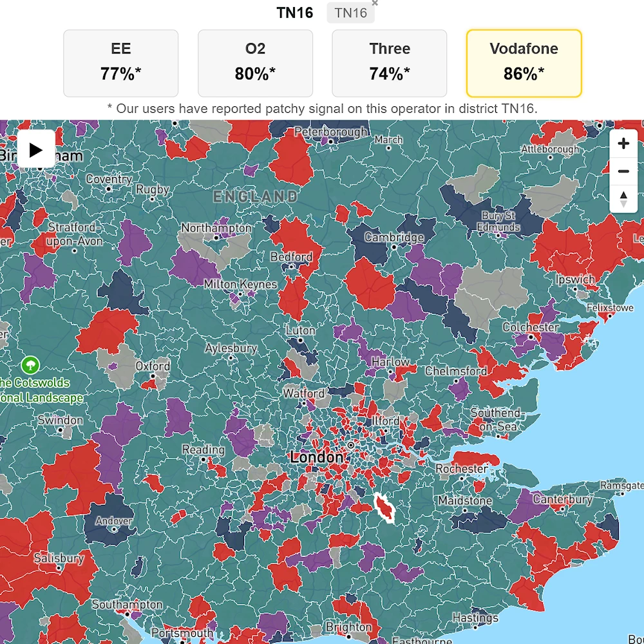Screen dimensions: 644x644
Task: Select the EE 77% operator card
Action: tap(120, 62)
